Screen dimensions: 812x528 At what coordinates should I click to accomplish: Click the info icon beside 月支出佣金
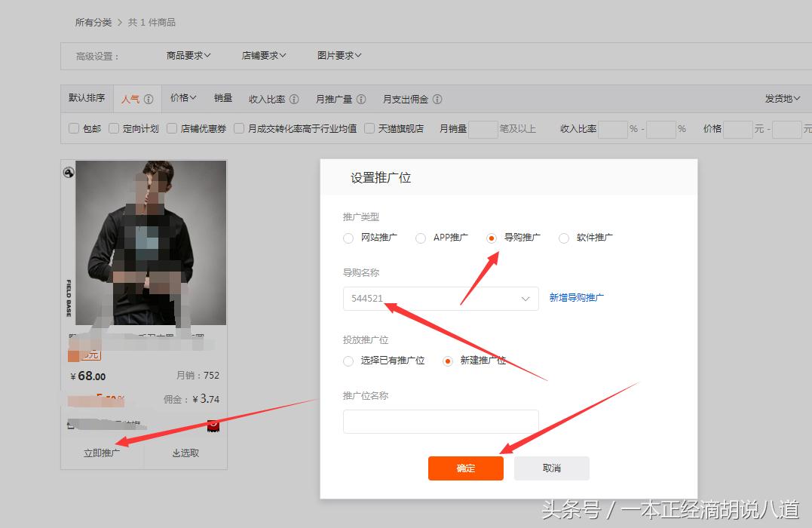437,99
